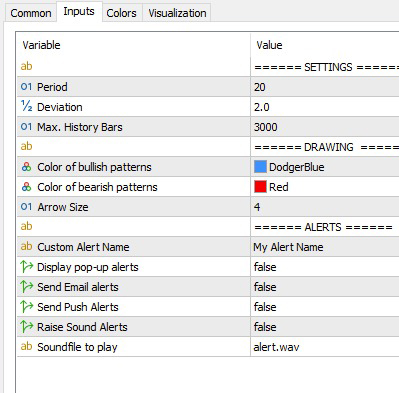Click the ab icon in the ALERTS row

[x=26, y=226]
